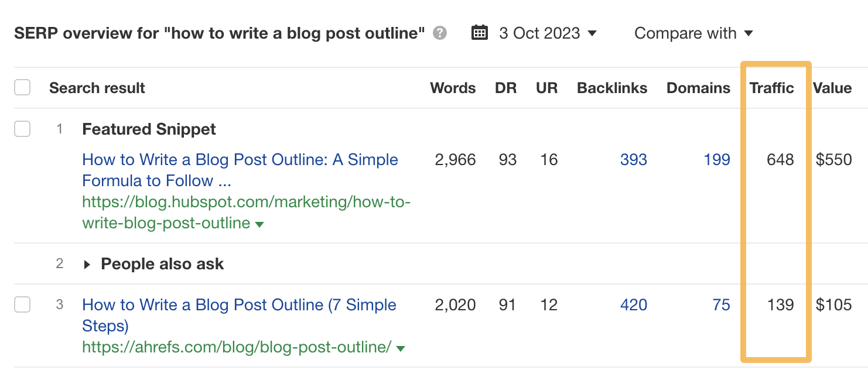Toggle the select-all results checkbox

pos(22,87)
